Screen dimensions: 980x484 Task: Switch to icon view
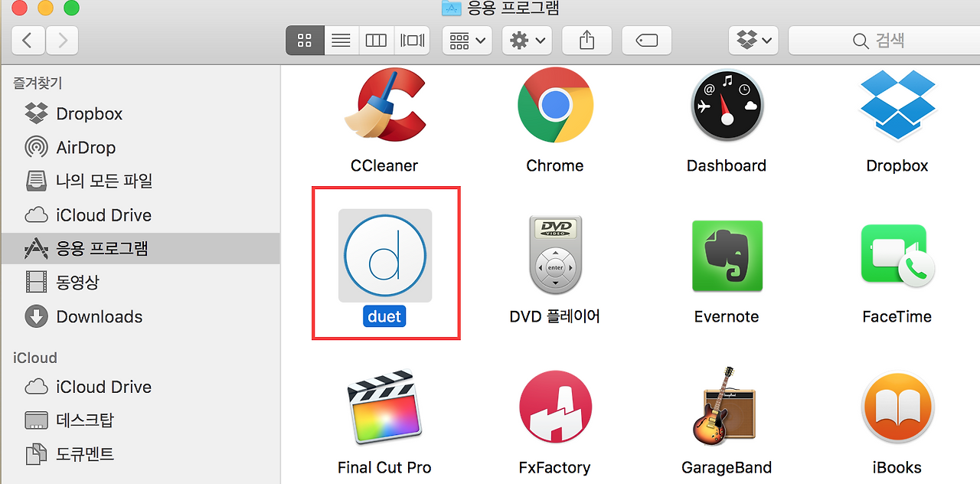304,41
